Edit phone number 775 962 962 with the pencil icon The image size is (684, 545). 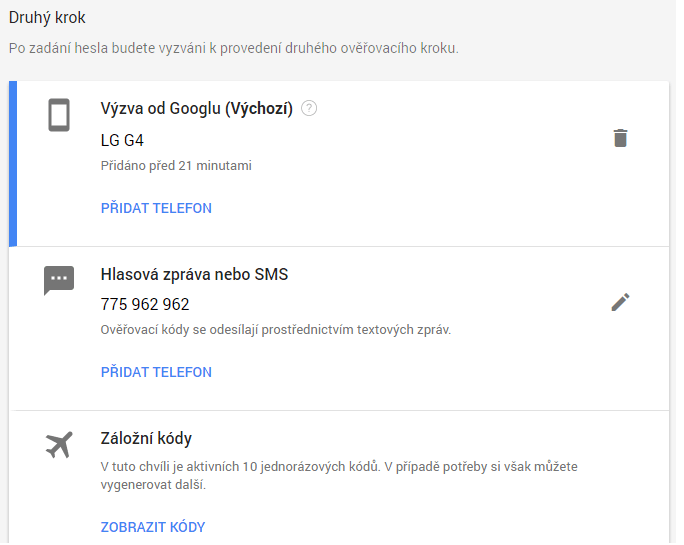click(620, 302)
